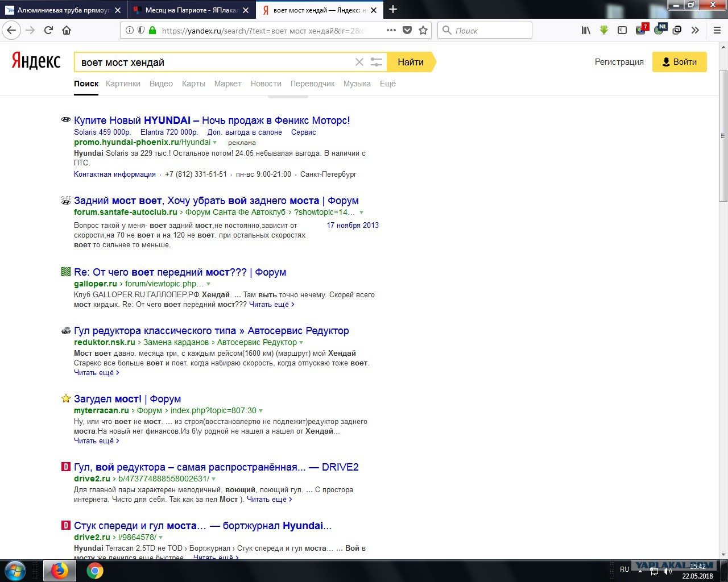Screen dimensions: 728x582
Task: Toggle the Firefox sidebar
Action: 622,30
